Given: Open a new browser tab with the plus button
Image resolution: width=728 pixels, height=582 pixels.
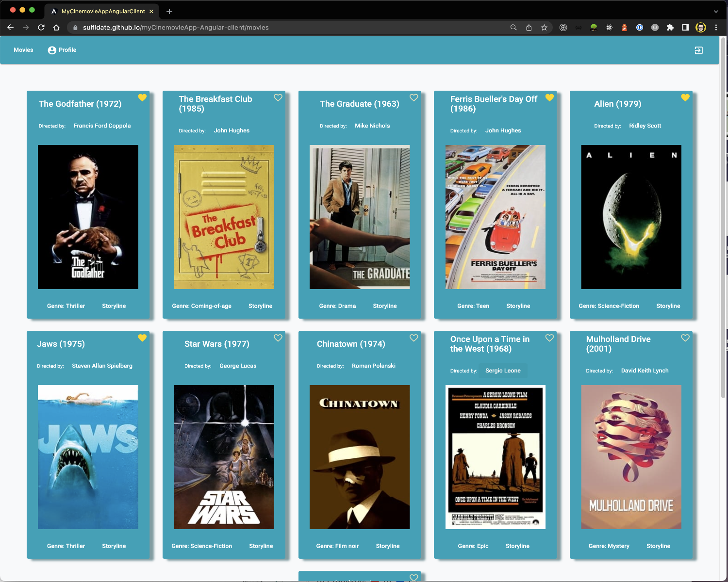Looking at the screenshot, I should pos(169,11).
